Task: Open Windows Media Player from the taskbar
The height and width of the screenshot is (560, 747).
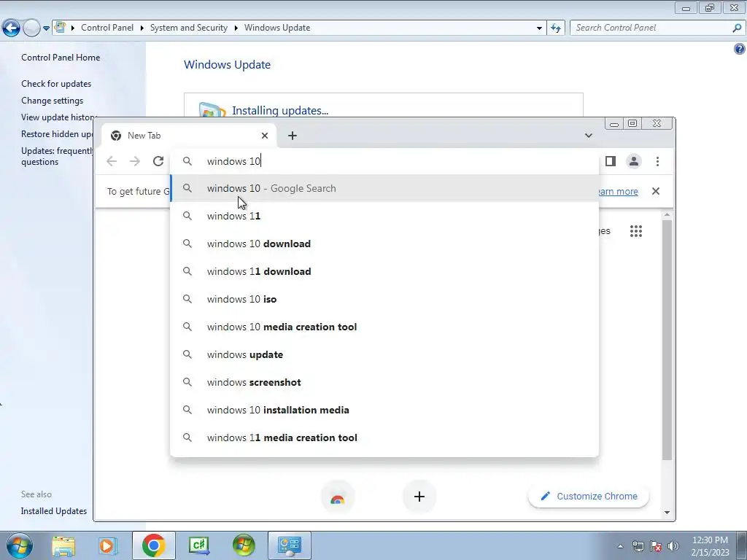Action: pyautogui.click(x=108, y=545)
